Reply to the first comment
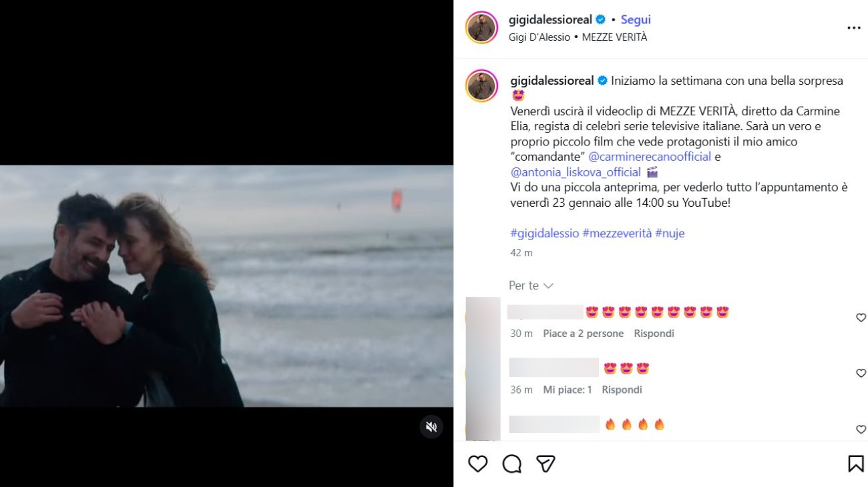The image size is (868, 487). point(654,334)
